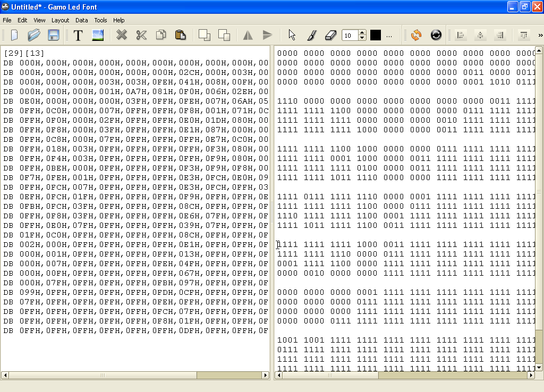The height and width of the screenshot is (392, 544).
Task: Click the black circular sphere icon
Action: (436, 35)
